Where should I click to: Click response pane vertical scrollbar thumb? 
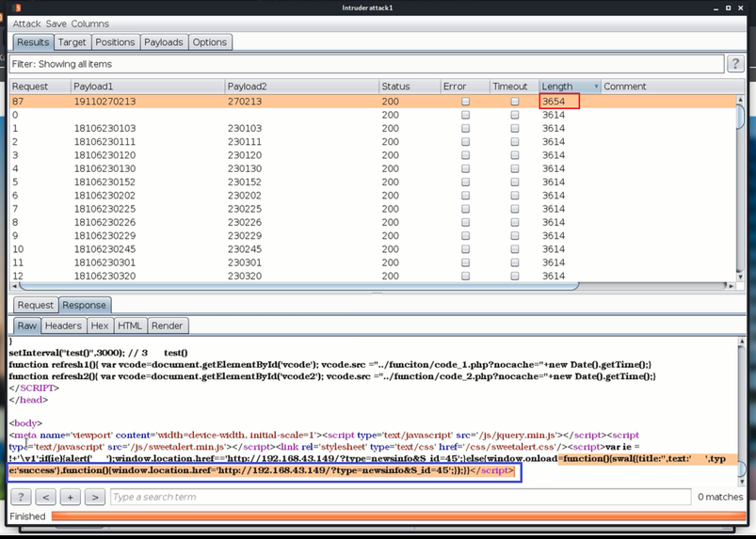742,468
